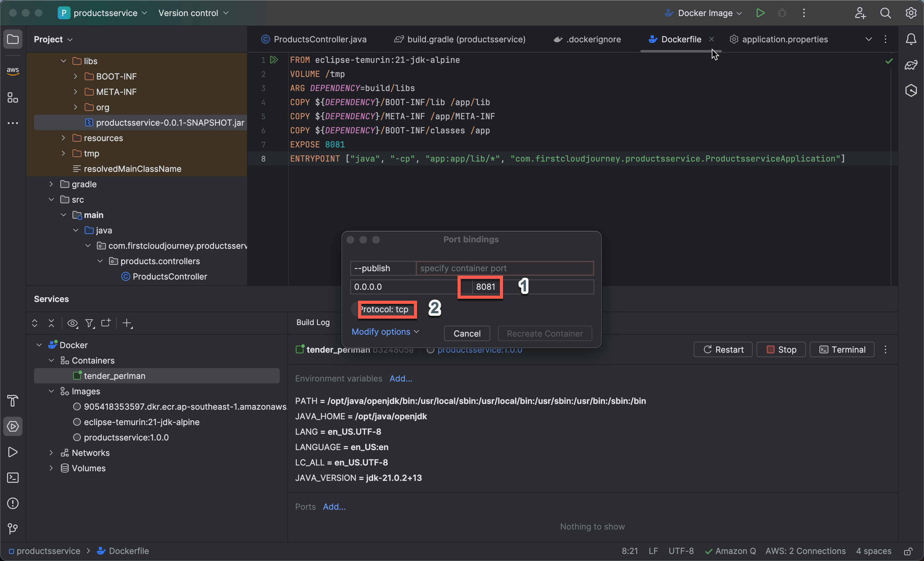Open IDE settings gear
This screenshot has height=561, width=924.
click(911, 13)
